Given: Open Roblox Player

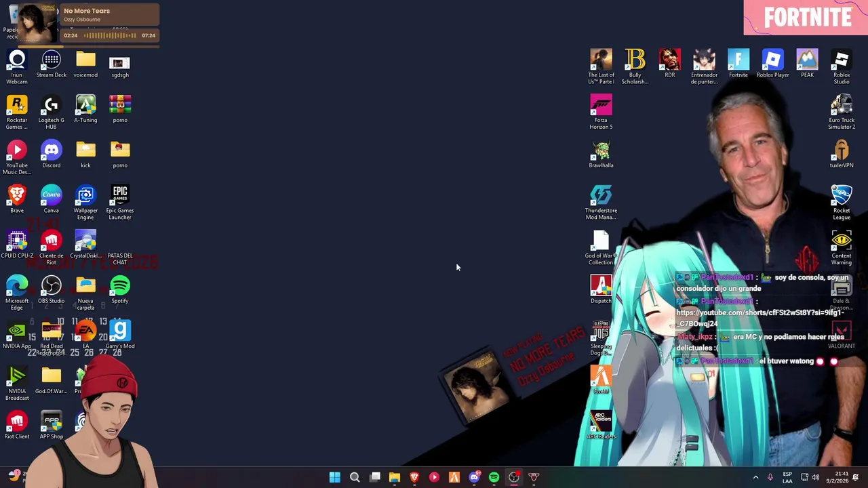Looking at the screenshot, I should click(773, 64).
